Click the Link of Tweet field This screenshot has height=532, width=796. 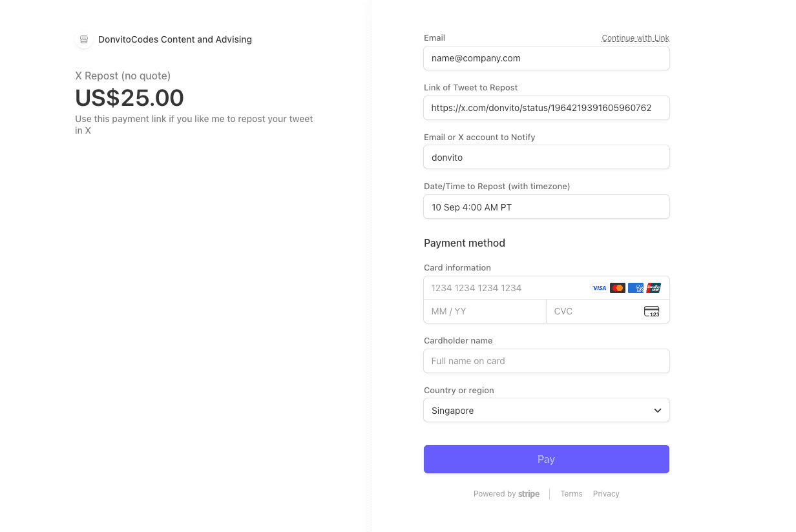point(546,108)
